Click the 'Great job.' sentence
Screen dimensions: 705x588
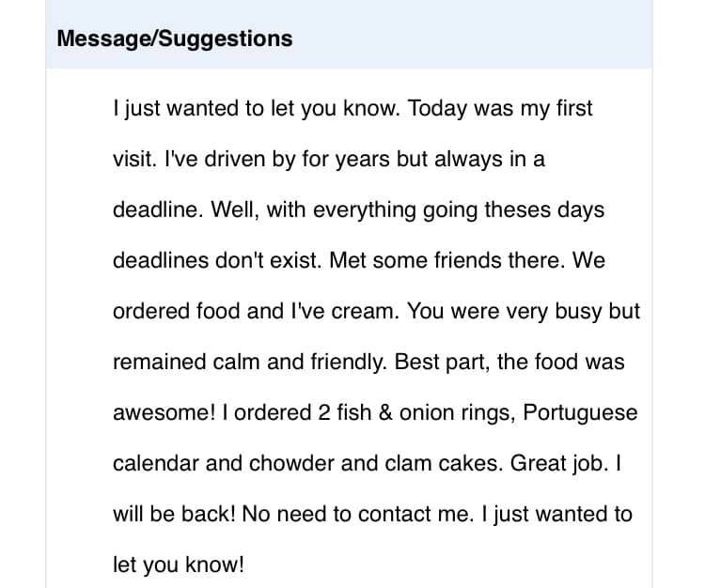click(x=559, y=464)
